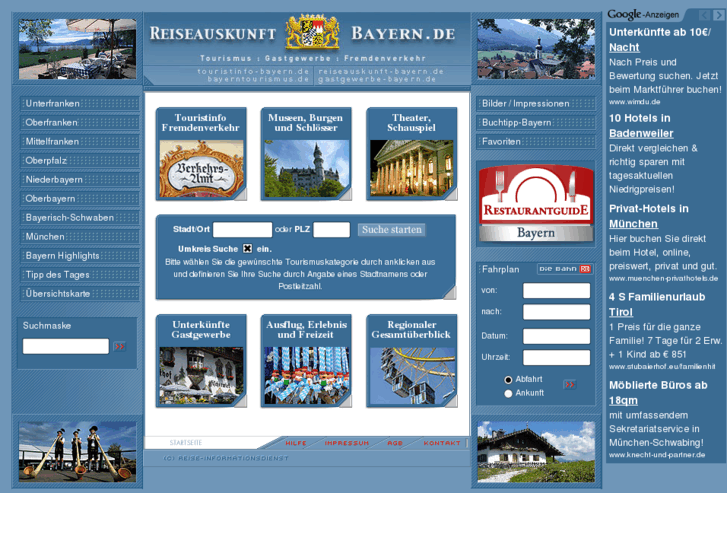Submit Suchmaske with red arrow button
The height and width of the screenshot is (545, 727).
120,346
